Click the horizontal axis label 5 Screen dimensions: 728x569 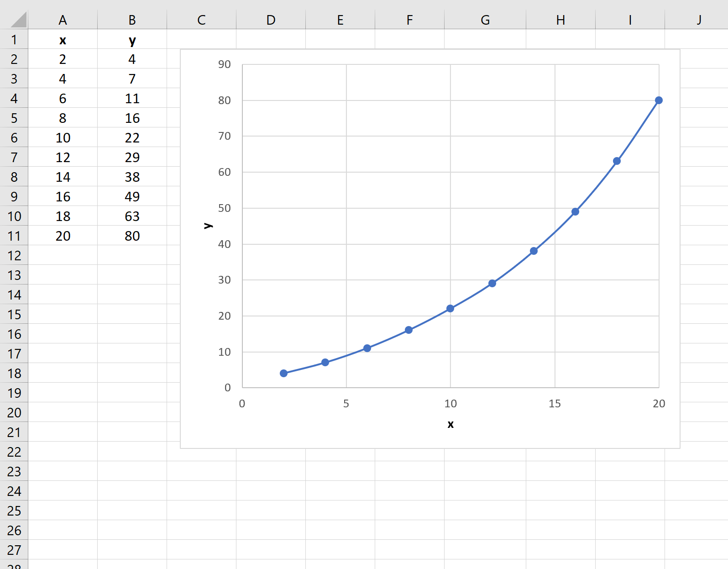[346, 403]
